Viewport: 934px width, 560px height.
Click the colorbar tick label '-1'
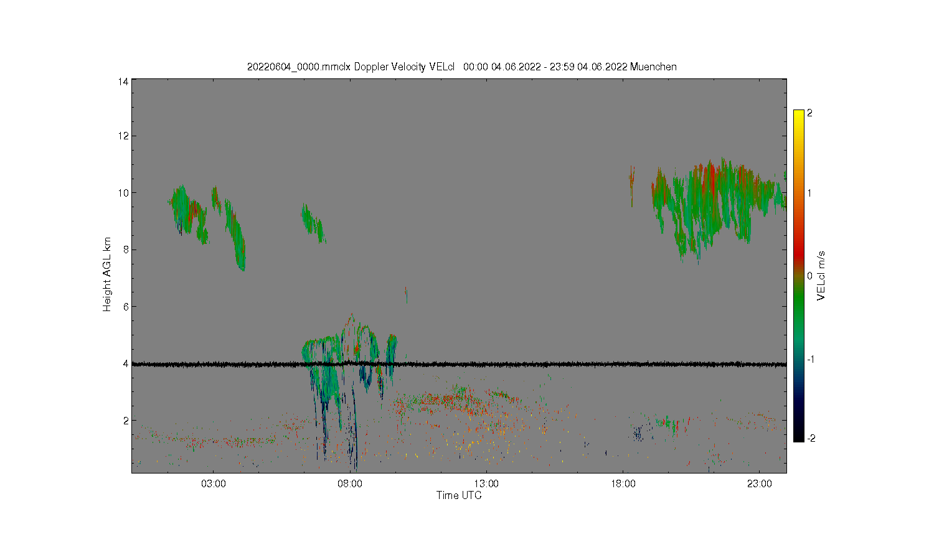pyautogui.click(x=809, y=359)
